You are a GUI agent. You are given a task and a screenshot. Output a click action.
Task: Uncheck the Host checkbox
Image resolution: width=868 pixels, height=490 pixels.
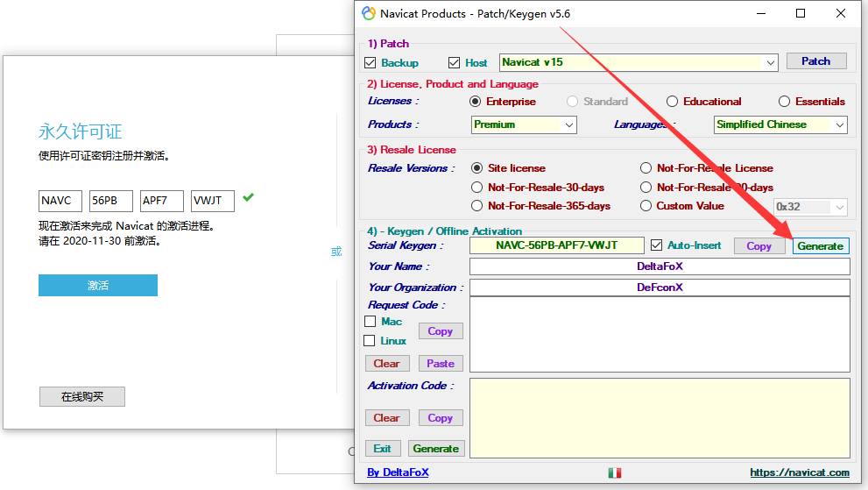pyautogui.click(x=454, y=63)
